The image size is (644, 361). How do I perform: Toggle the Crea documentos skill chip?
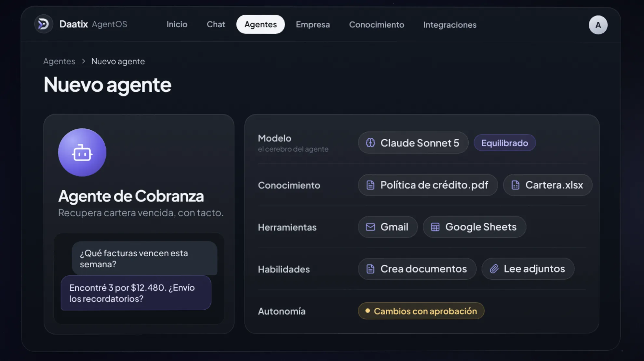coord(417,269)
